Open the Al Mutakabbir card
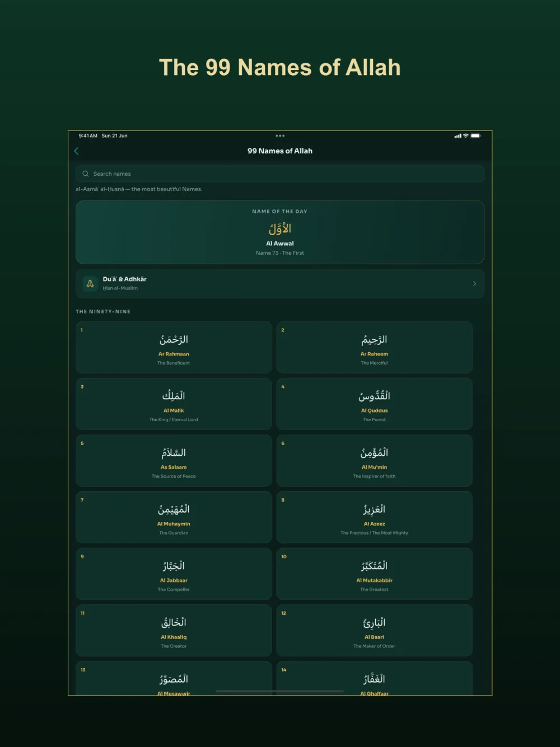The image size is (560, 747). (374, 573)
